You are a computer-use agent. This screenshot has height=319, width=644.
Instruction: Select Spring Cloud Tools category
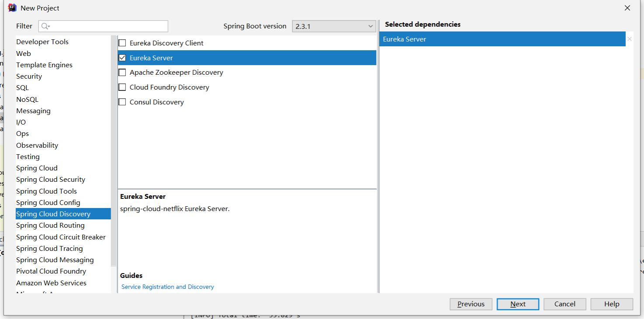(x=63, y=191)
